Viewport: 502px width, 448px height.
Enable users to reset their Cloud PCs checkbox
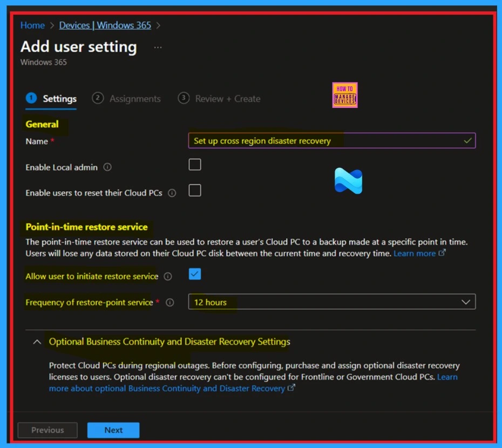point(195,190)
